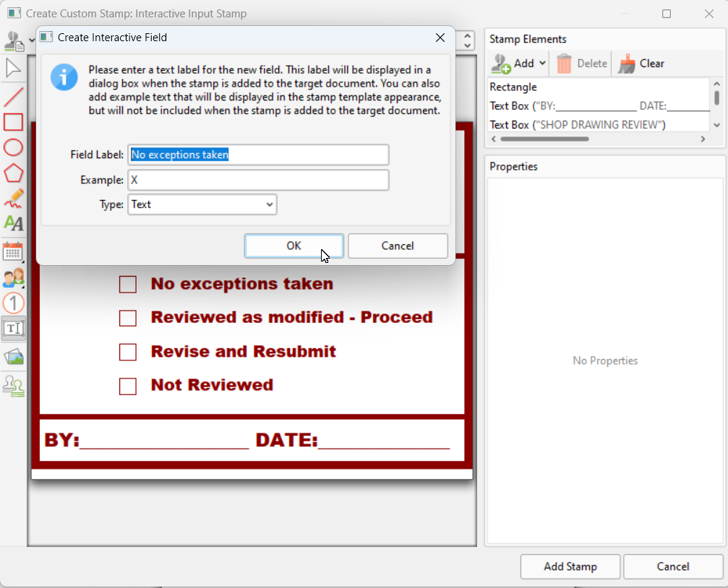This screenshot has width=728, height=588.
Task: Confirm the field with OK
Action: (x=294, y=246)
